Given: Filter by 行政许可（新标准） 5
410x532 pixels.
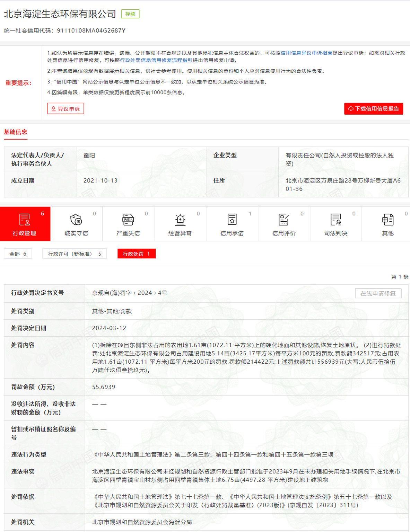Looking at the screenshot, I should pyautogui.click(x=75, y=254).
